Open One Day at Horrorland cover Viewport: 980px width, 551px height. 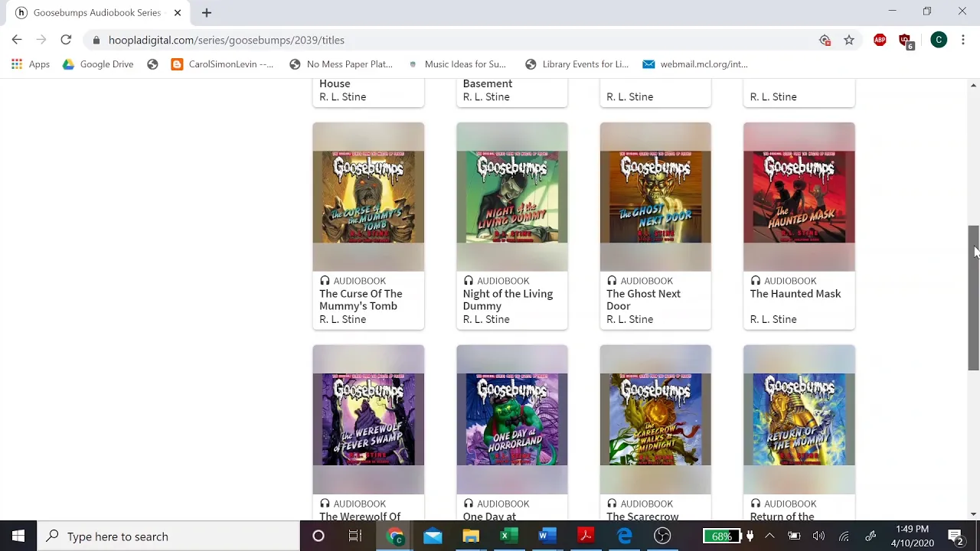[x=512, y=419]
